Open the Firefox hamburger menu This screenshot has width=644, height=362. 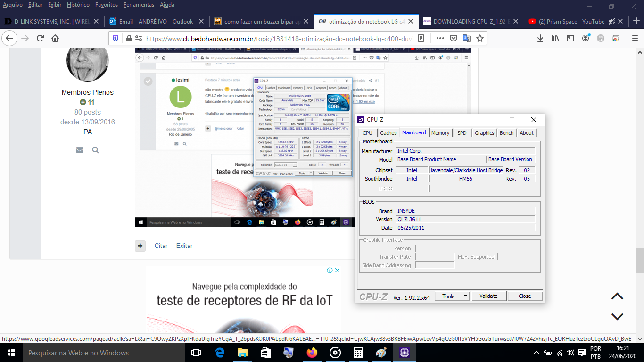[x=634, y=38]
